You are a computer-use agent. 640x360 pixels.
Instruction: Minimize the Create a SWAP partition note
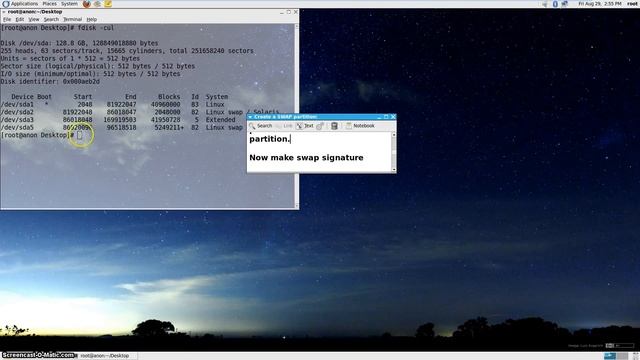pyautogui.click(x=379, y=117)
